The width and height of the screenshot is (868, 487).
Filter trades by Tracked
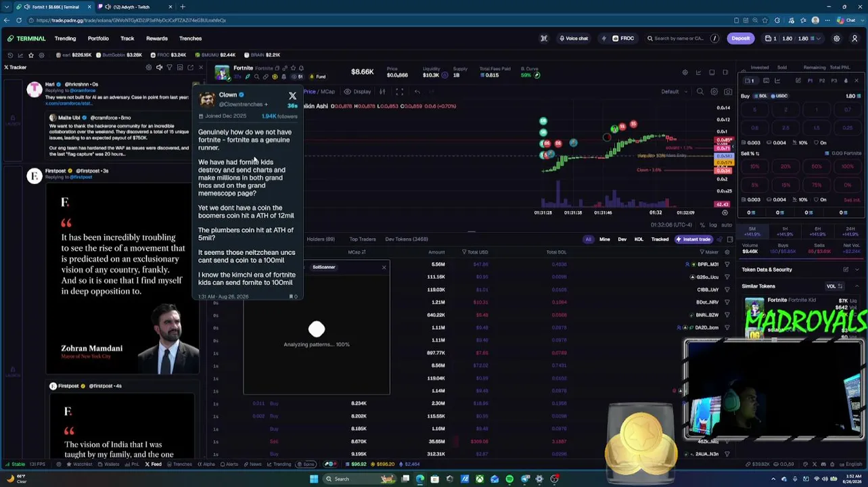(660, 239)
